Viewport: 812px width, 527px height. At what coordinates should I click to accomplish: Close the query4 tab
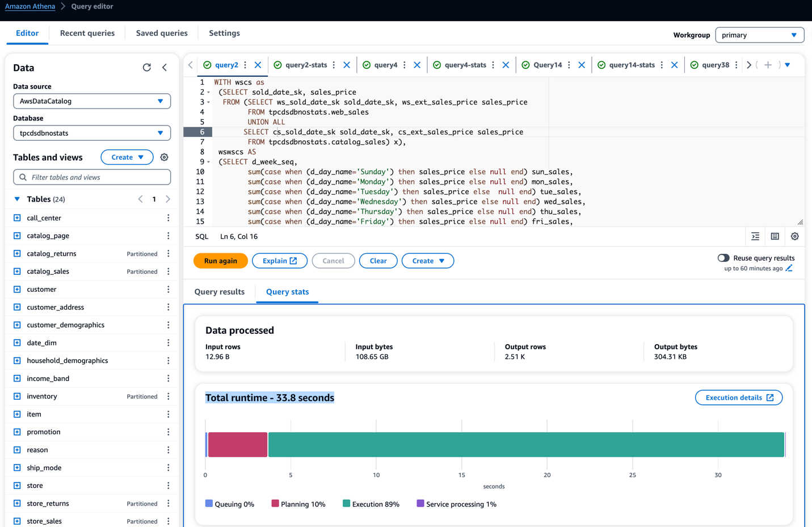[x=417, y=65]
